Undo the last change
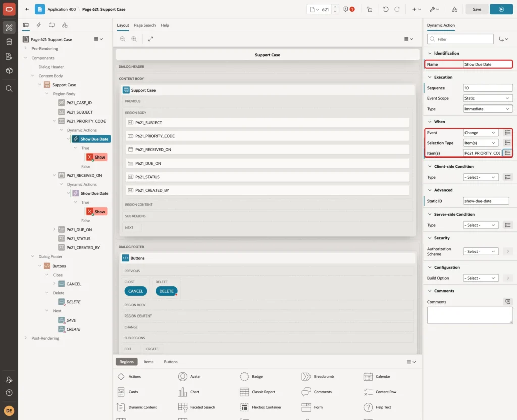 385,9
